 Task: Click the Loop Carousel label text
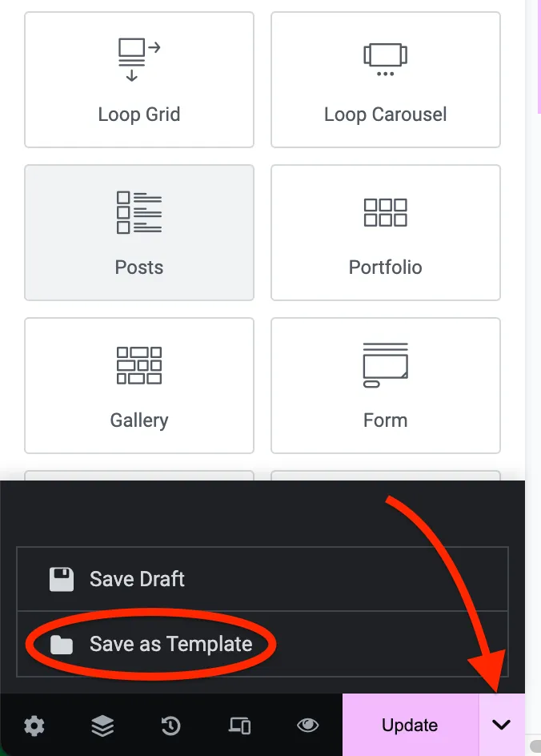point(386,115)
